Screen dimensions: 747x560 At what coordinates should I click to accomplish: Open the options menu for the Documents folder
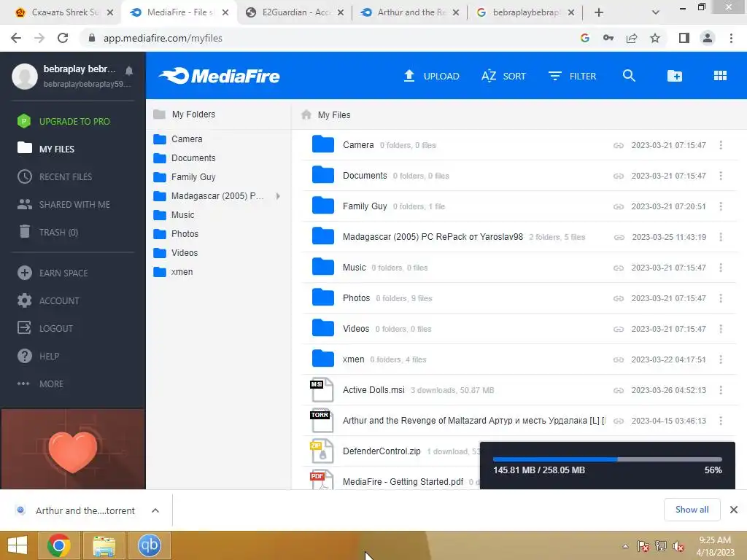pos(721,175)
